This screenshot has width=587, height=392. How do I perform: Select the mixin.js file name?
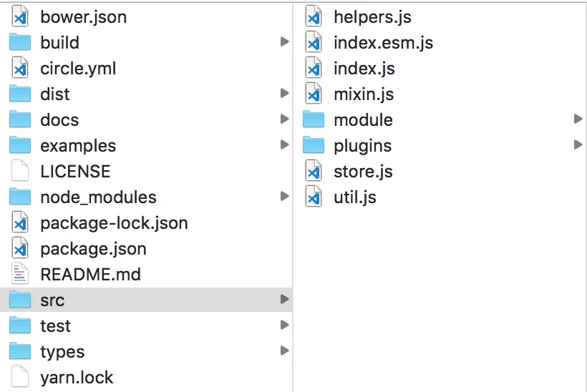364,94
